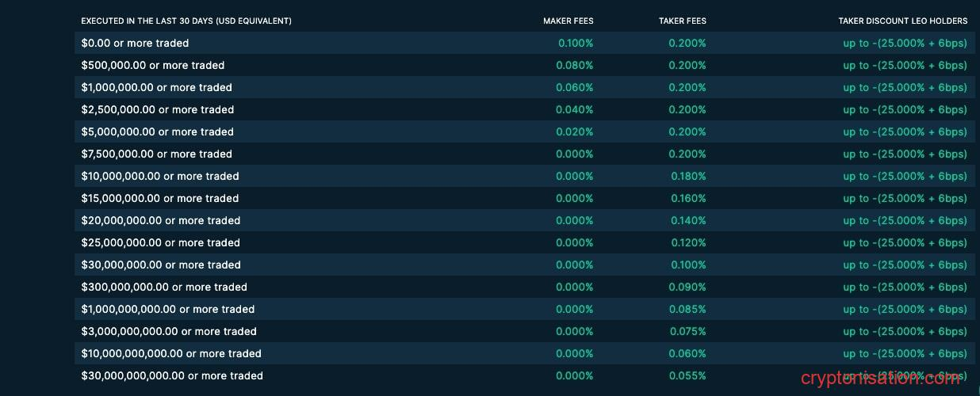This screenshot has width=980, height=396.
Task: Select the $30,000,000,000.00 or more traded tier
Action: tap(172, 375)
